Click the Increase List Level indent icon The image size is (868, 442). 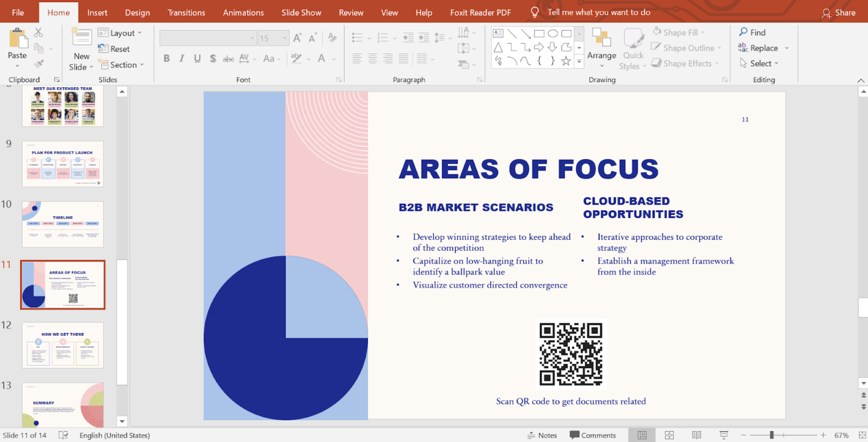(x=424, y=38)
